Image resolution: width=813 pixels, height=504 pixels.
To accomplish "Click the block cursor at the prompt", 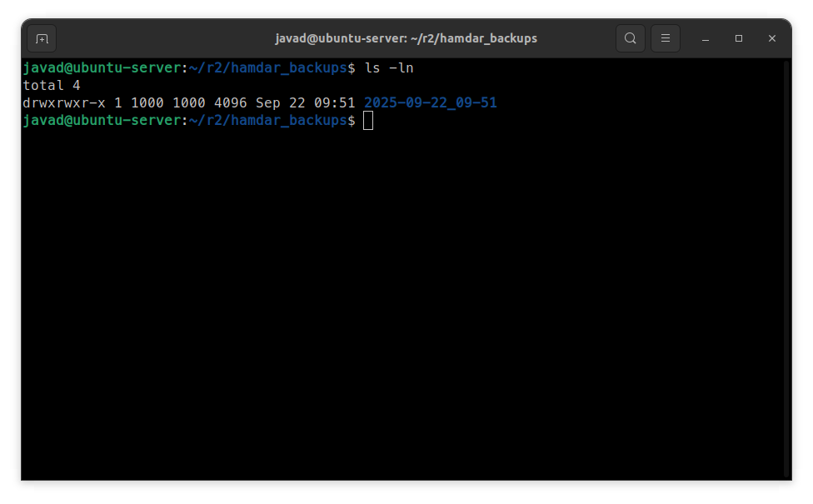I will coord(368,122).
